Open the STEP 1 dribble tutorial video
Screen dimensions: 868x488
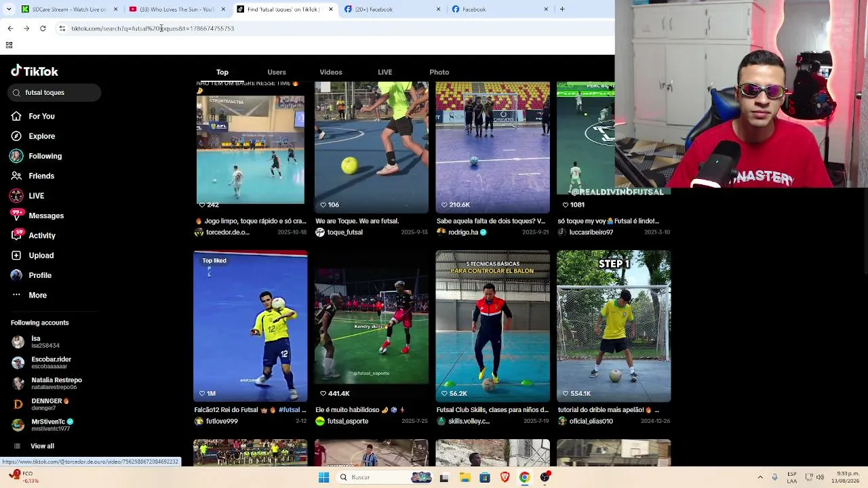[614, 327]
